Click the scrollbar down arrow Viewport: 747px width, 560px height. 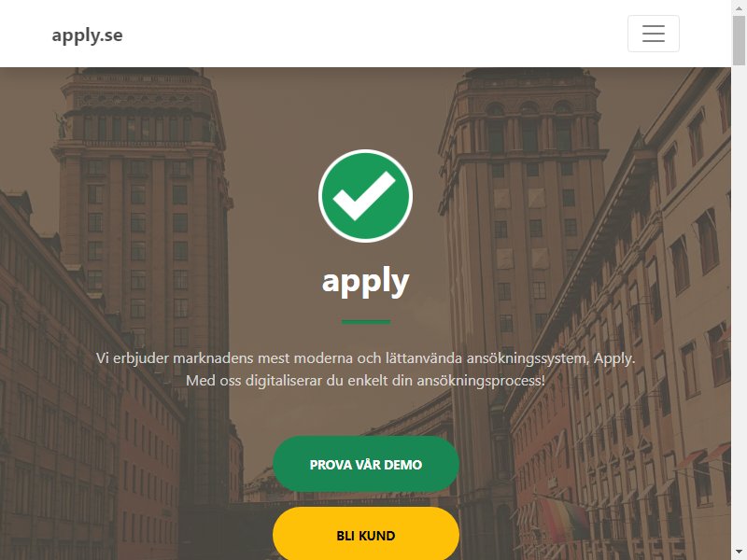click(x=739, y=552)
